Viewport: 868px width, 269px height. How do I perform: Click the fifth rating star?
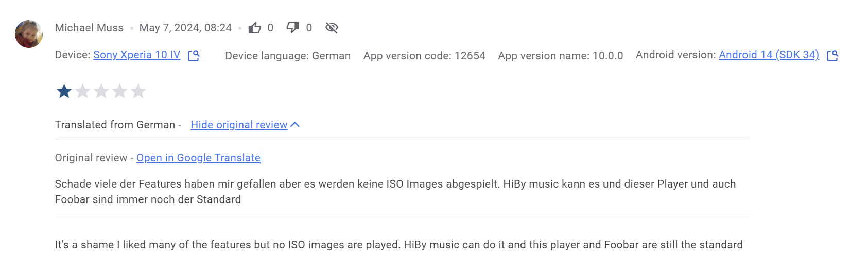point(138,91)
